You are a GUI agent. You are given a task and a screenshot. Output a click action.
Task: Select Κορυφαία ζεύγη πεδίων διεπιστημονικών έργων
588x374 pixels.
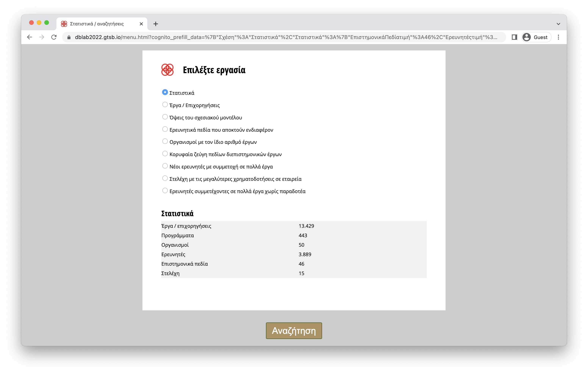(165, 154)
